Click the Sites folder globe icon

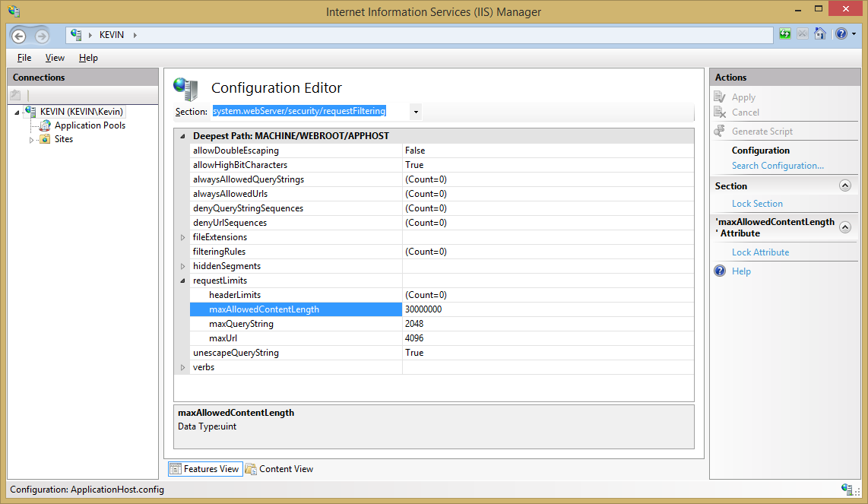coord(45,139)
